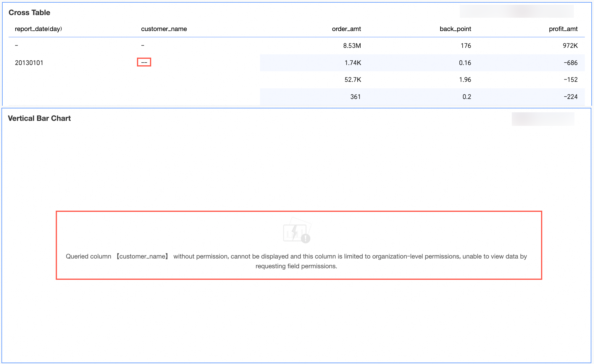The width and height of the screenshot is (594, 364).
Task: Click the Vertical Bar Chart title
Action: coord(39,118)
